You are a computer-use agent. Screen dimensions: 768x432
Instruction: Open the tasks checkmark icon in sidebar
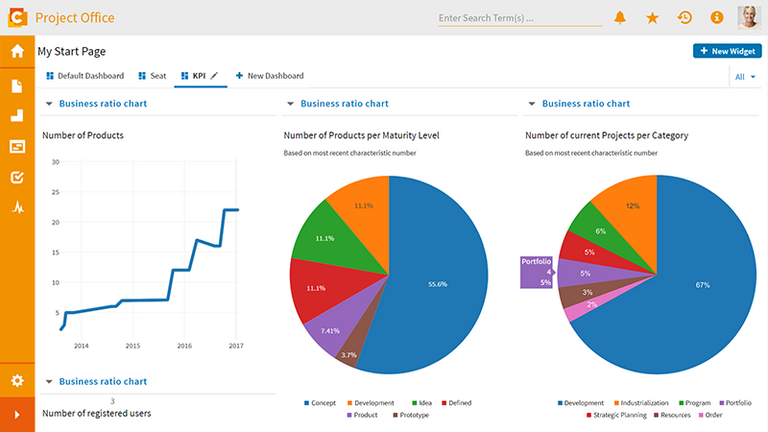(x=17, y=177)
